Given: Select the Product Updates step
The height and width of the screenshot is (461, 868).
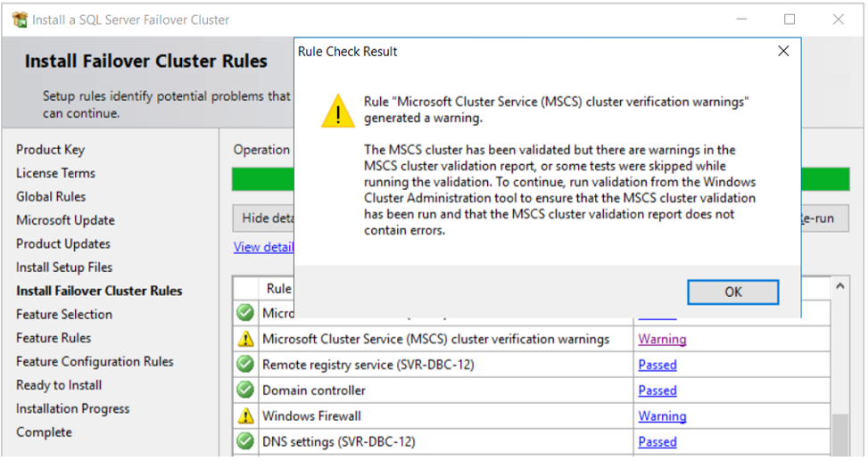Looking at the screenshot, I should (63, 243).
